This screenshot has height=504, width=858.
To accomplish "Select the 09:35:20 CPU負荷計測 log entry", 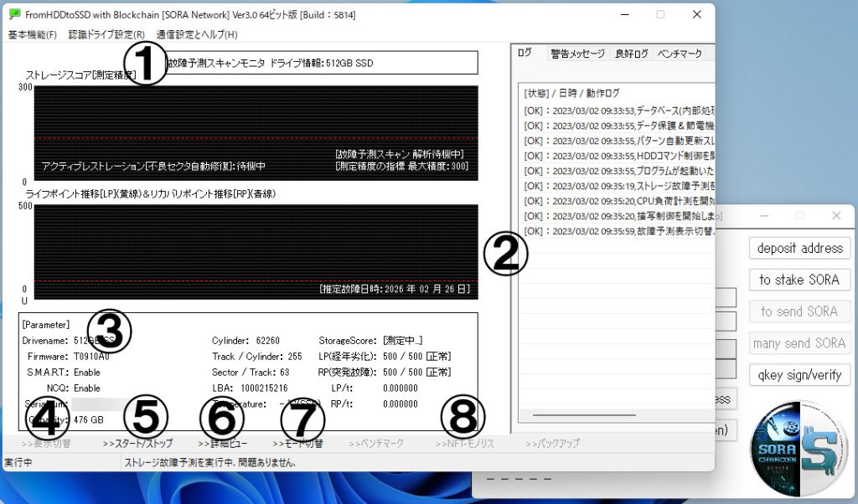I will coord(618,201).
